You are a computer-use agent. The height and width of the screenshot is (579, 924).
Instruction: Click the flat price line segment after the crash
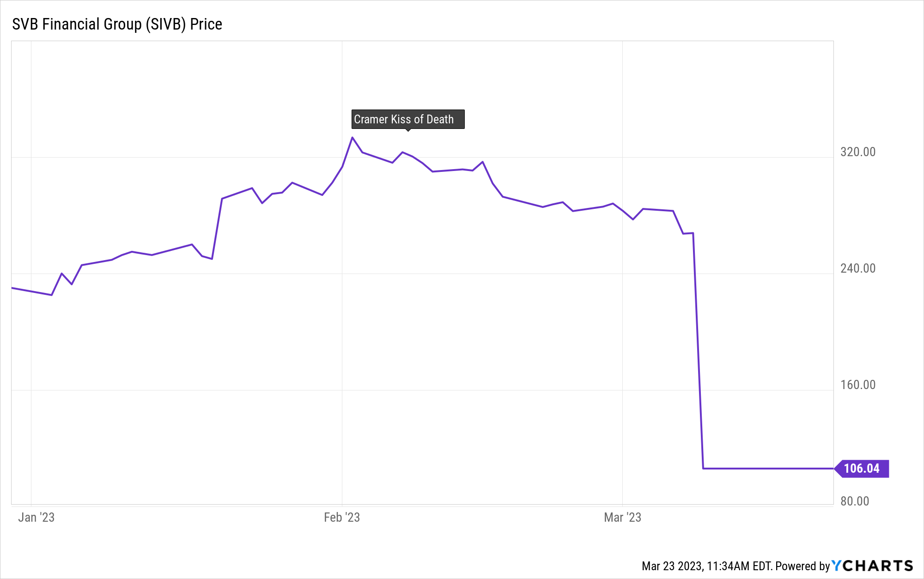767,469
